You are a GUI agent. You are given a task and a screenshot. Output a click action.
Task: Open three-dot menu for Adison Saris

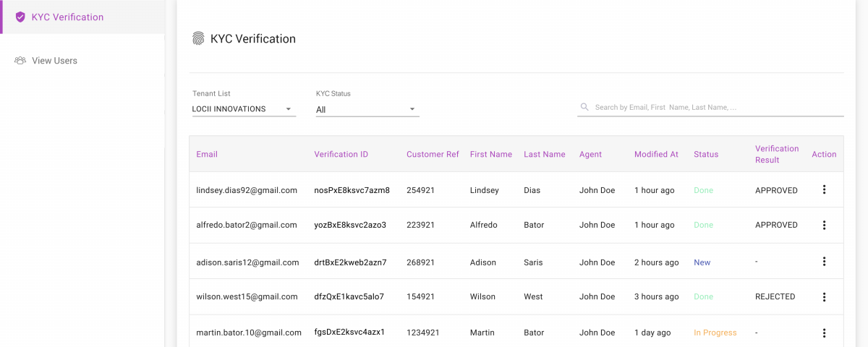(x=824, y=262)
